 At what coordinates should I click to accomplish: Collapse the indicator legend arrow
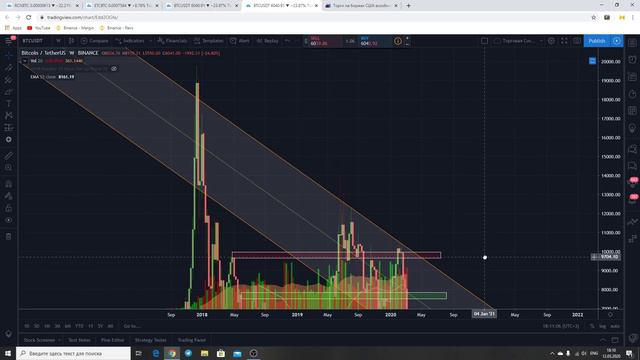coord(24,61)
